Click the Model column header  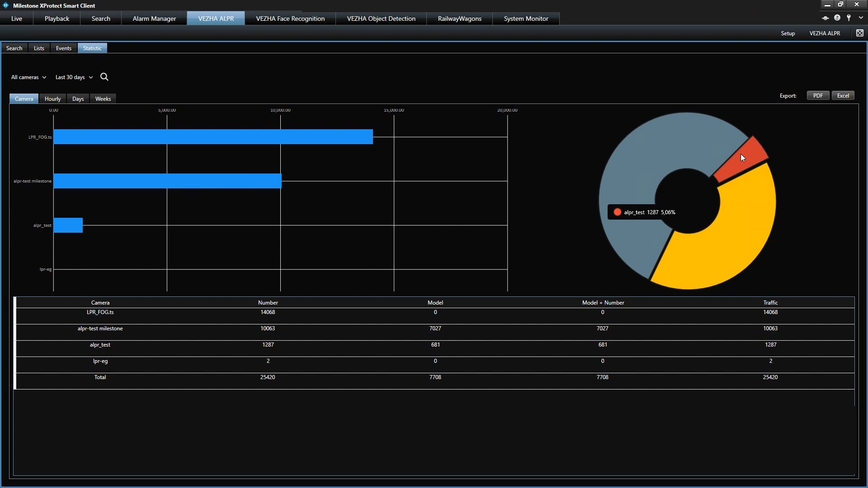pyautogui.click(x=435, y=303)
